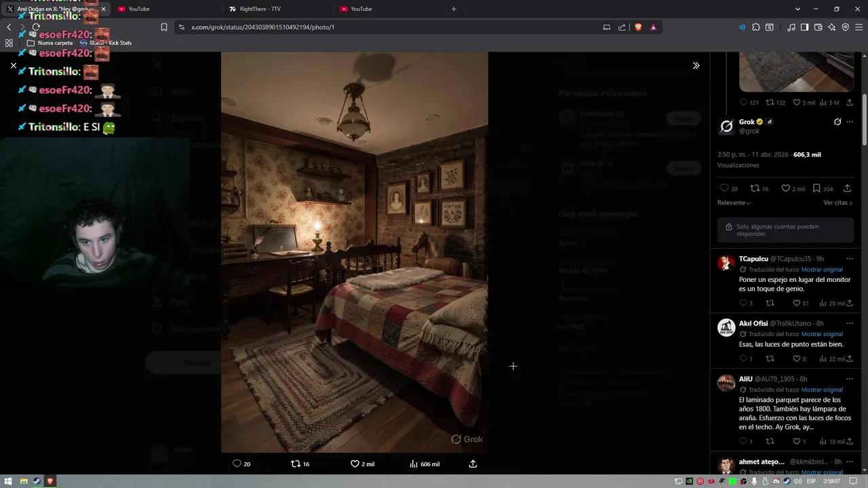Screen dimensions: 868x488
Task: Switch to the first YouTube tab
Action: (x=139, y=9)
